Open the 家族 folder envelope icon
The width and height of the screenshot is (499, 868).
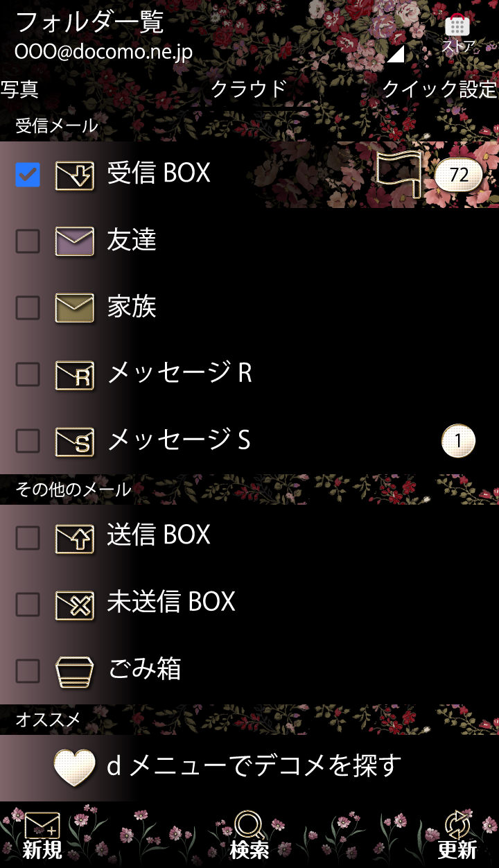pyautogui.click(x=74, y=308)
